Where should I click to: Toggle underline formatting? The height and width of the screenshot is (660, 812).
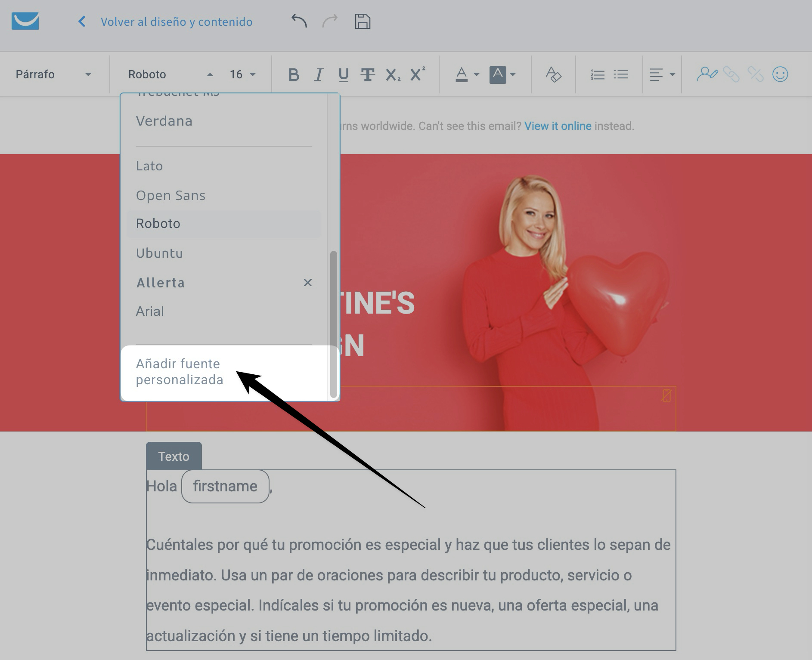(x=343, y=74)
